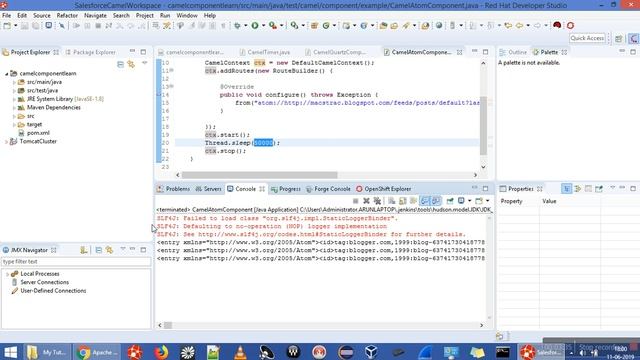Viewport: 640px width, 360px height.
Task: Remove launch with Console X icon
Action: pos(366,201)
